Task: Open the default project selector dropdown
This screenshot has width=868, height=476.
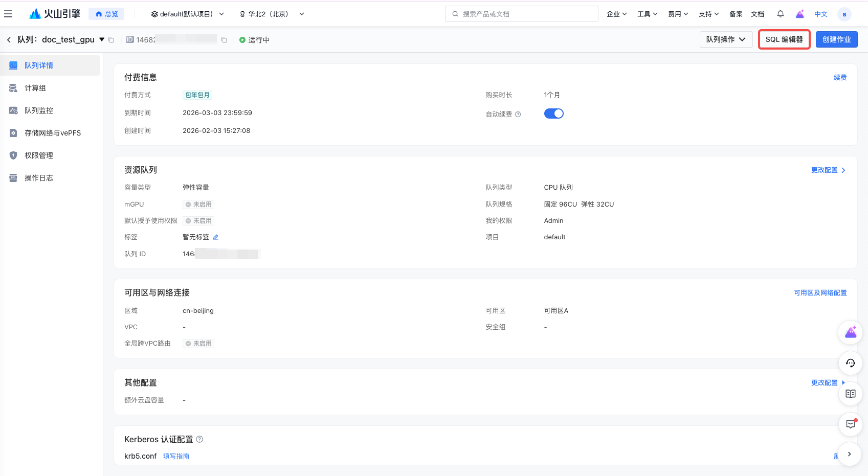Action: click(187, 14)
